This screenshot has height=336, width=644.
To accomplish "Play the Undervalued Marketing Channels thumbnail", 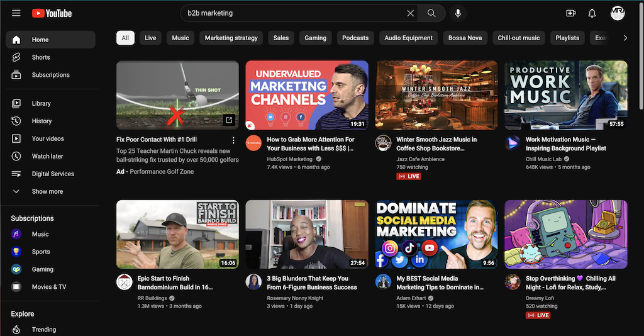I will [307, 95].
